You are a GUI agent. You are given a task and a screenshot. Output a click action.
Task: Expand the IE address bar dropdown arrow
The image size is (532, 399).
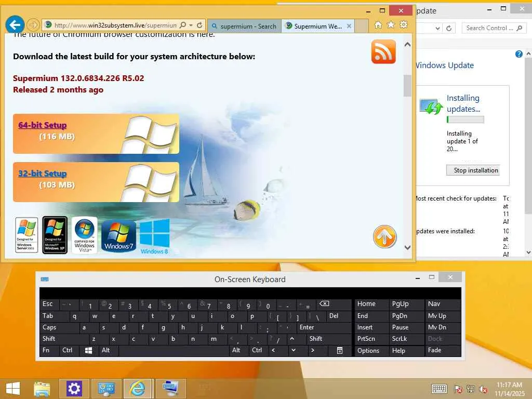191,25
